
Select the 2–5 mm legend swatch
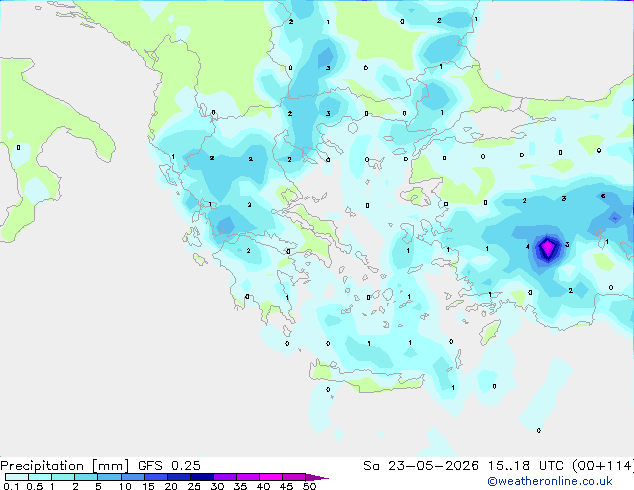86,477
